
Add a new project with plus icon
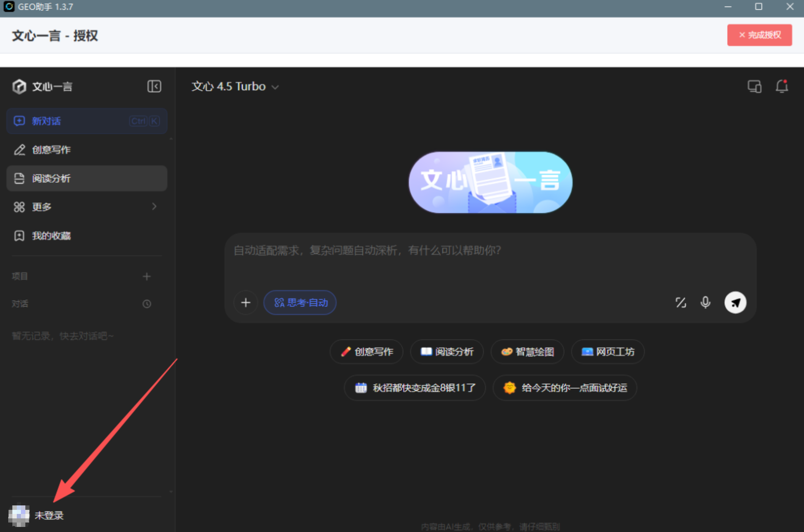[147, 276]
